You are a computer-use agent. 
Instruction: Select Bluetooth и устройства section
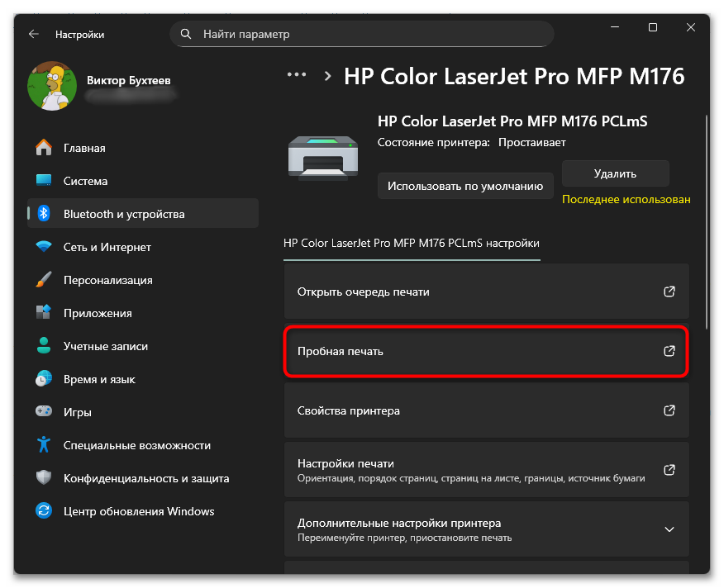tap(143, 213)
